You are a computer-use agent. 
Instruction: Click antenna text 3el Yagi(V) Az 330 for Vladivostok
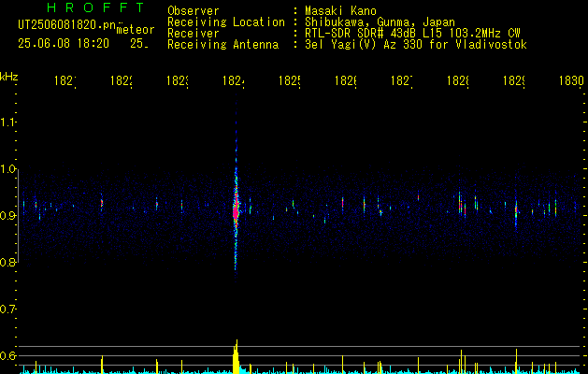pos(416,45)
